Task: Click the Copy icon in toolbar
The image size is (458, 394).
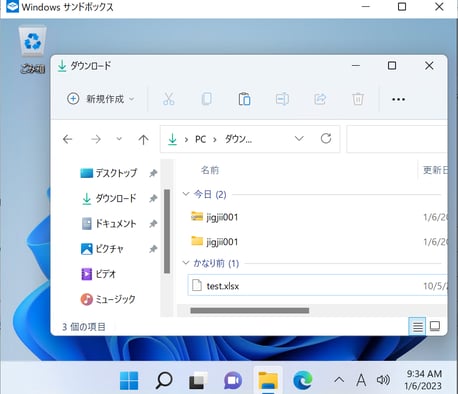Action: pyautogui.click(x=207, y=99)
